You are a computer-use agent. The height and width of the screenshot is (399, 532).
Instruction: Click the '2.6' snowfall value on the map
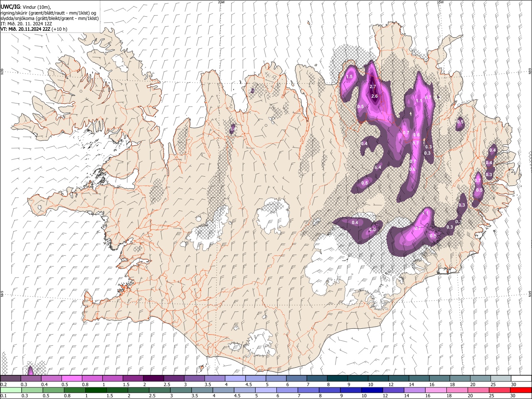point(374,96)
